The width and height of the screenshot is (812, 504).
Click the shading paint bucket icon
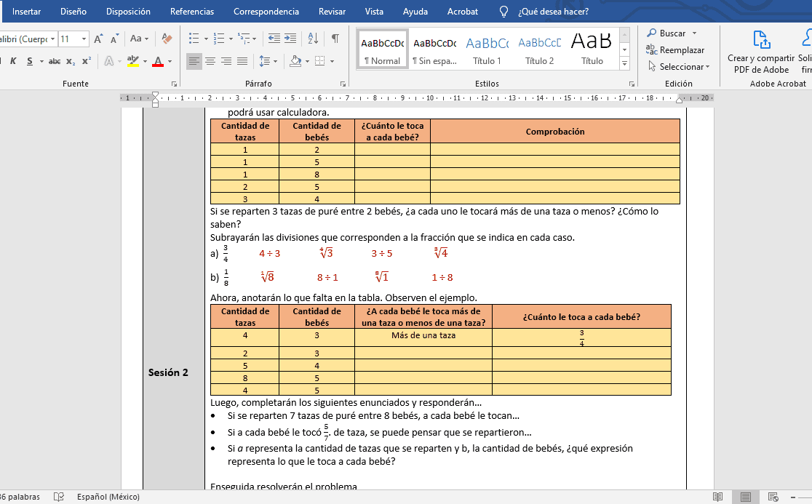tap(295, 61)
